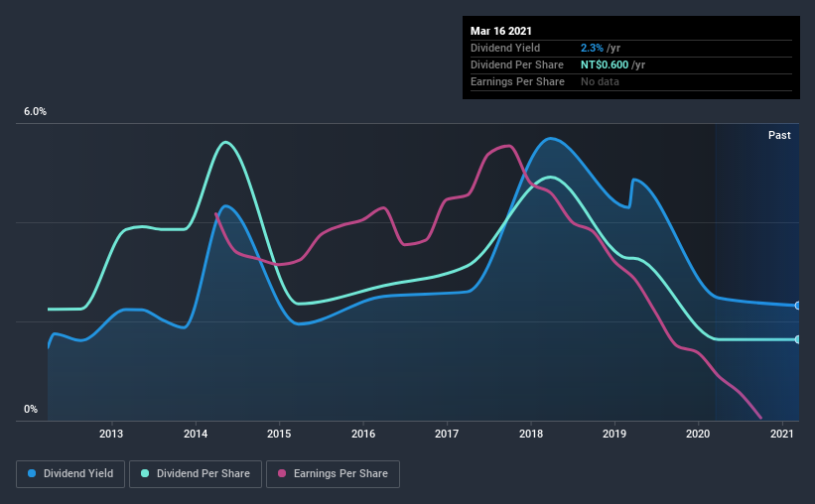815x504 pixels.
Task: Click the 0% y-axis label
Action: (31, 410)
